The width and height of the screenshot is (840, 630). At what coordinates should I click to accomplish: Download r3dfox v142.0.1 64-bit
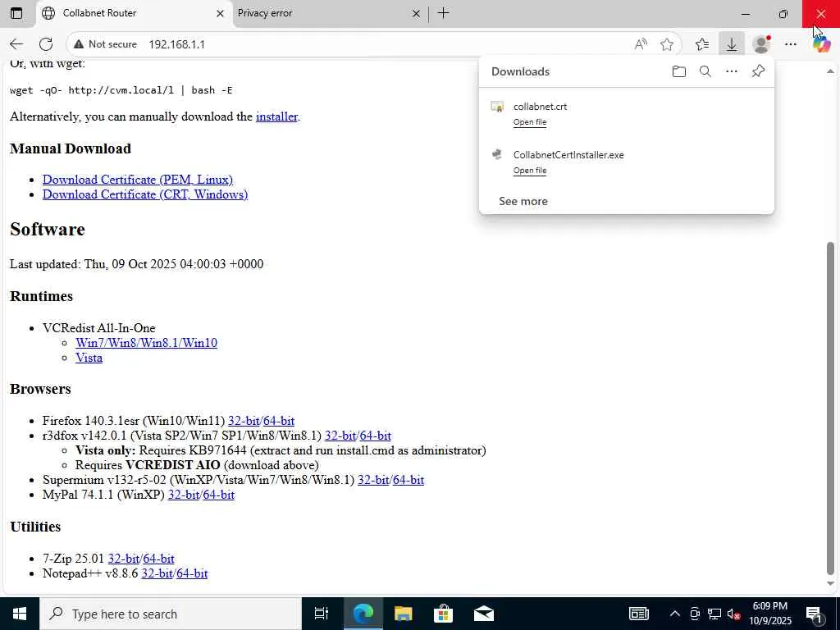(375, 436)
